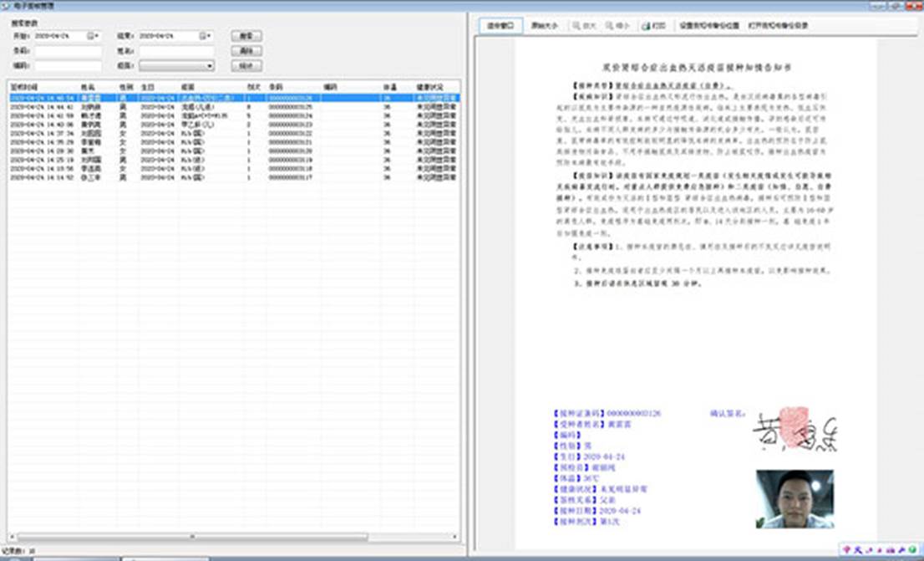Open the notice backup directory
924x561 pixels.
(x=778, y=26)
